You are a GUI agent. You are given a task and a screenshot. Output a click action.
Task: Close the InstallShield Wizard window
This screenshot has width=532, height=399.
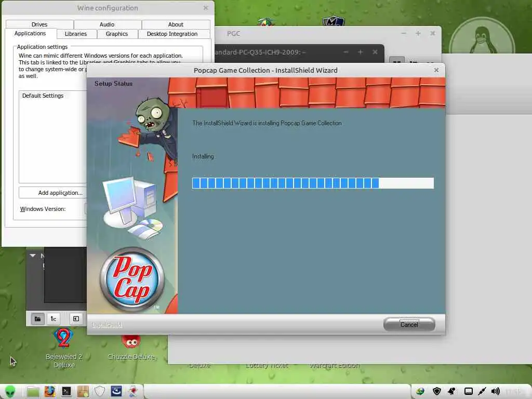click(x=436, y=70)
